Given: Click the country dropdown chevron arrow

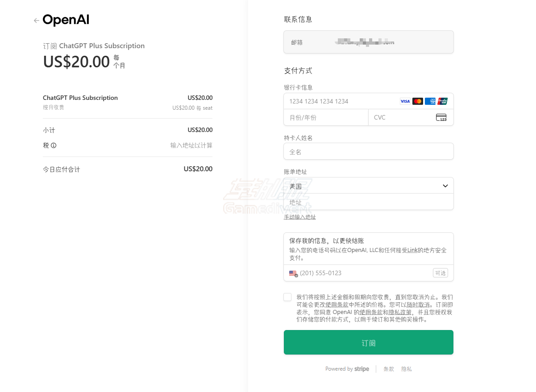Looking at the screenshot, I should coord(445,186).
